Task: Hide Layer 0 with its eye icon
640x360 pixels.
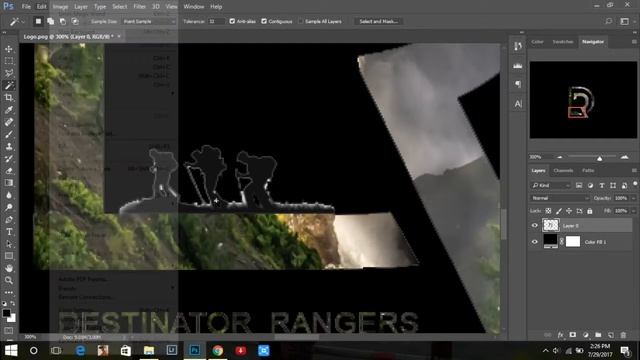Action: (x=535, y=225)
